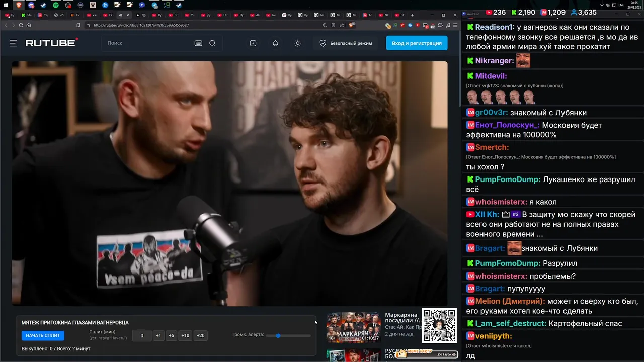Click username Readison1 in chat
The height and width of the screenshot is (362, 644).
click(x=495, y=27)
